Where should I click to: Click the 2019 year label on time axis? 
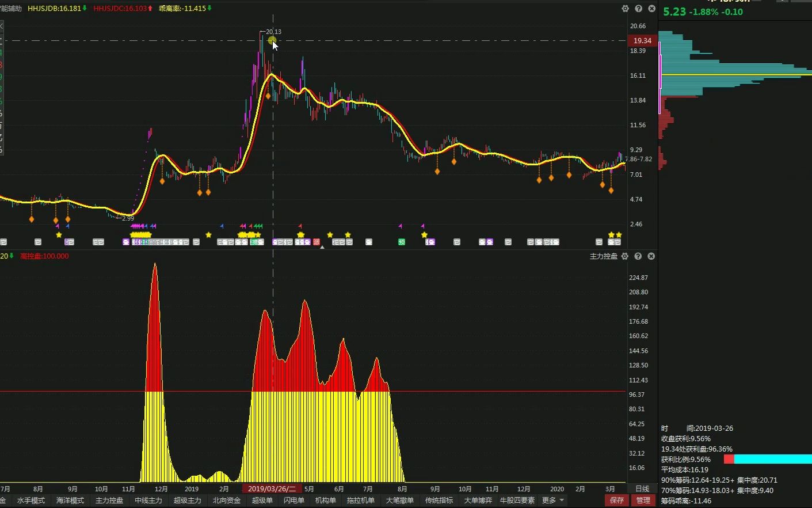(192, 489)
